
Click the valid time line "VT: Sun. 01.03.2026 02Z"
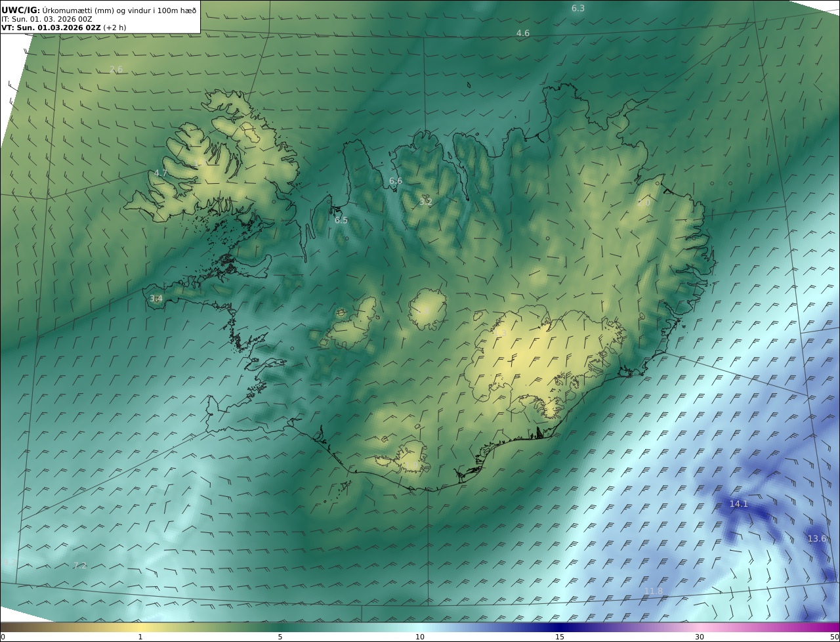click(51, 28)
